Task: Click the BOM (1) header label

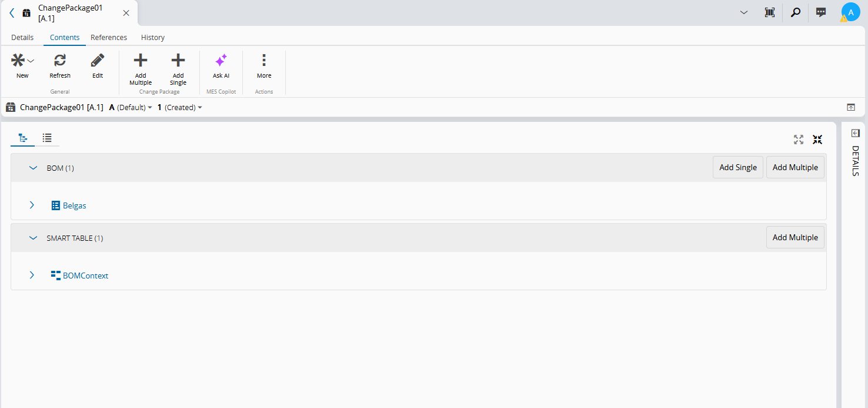Action: pos(61,168)
